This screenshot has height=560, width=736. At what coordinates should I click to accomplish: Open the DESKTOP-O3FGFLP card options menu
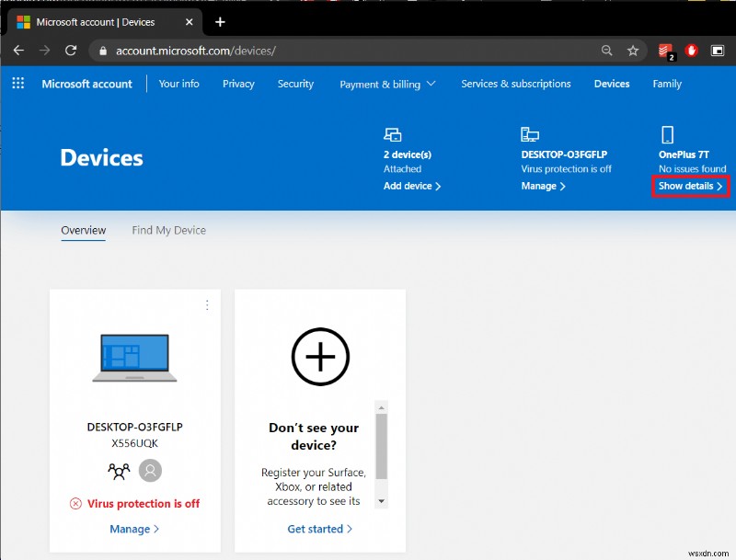click(x=208, y=305)
